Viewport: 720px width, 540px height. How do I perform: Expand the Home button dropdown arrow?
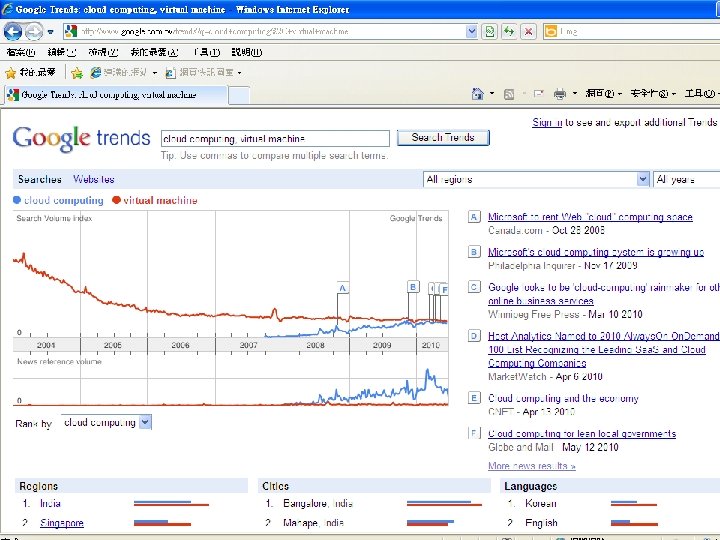pyautogui.click(x=492, y=94)
